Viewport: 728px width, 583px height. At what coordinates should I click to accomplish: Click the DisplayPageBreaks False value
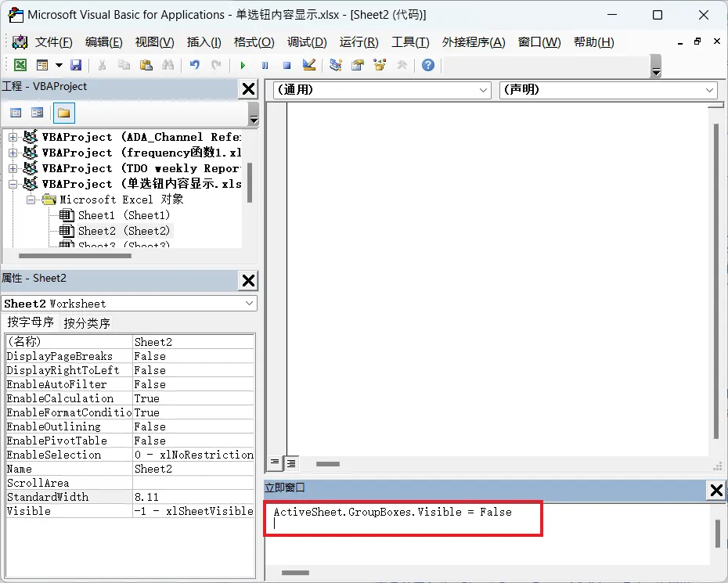(193, 357)
